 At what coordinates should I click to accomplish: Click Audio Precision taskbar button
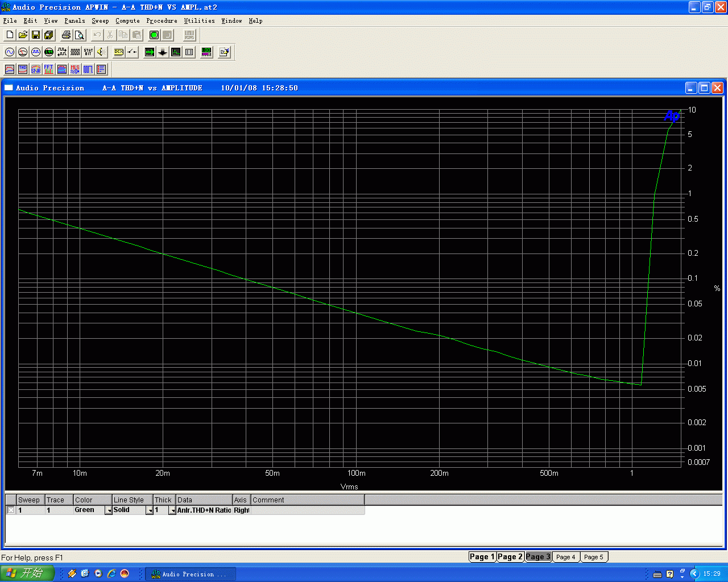(191, 574)
